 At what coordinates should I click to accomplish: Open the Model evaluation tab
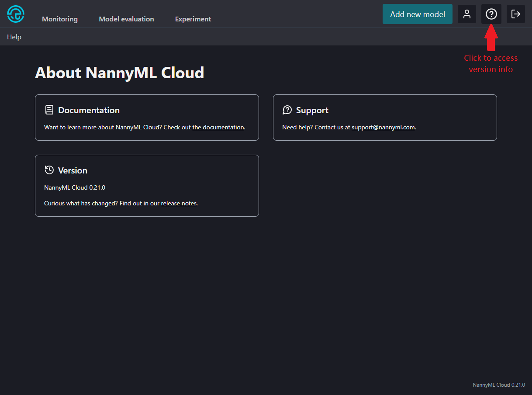point(126,19)
